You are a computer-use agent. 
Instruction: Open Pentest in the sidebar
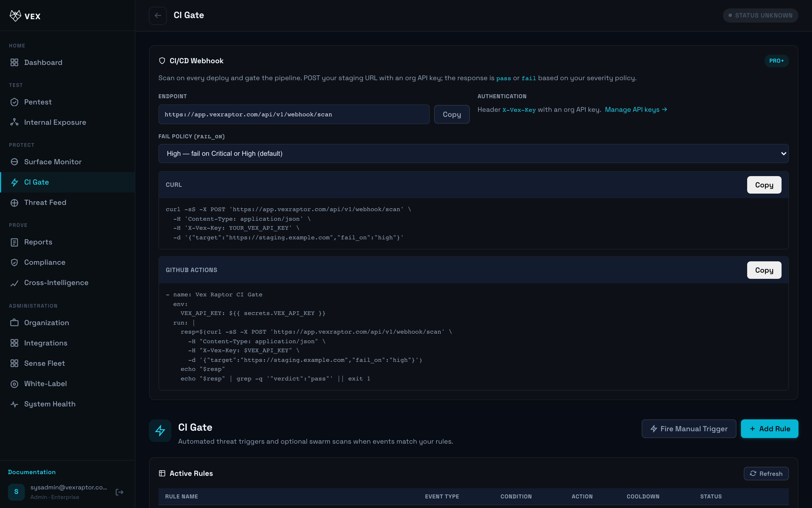pyautogui.click(x=67, y=102)
